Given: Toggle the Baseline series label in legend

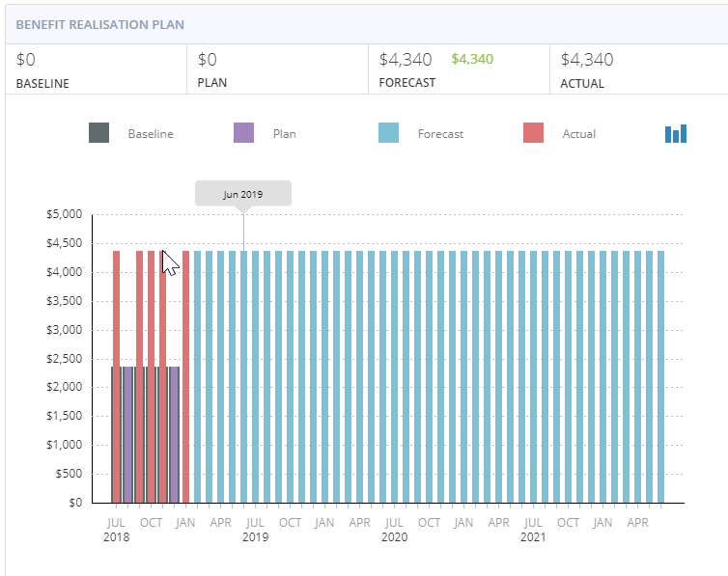Looking at the screenshot, I should click(151, 134).
